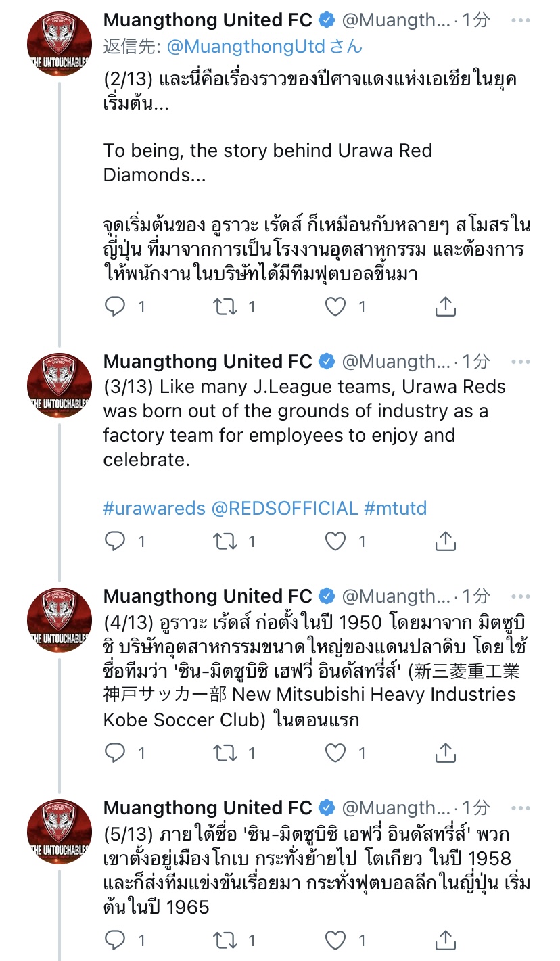Viewport: 560px width, 961px height.
Task: Open the #urawareds hashtag
Action: pos(154,508)
